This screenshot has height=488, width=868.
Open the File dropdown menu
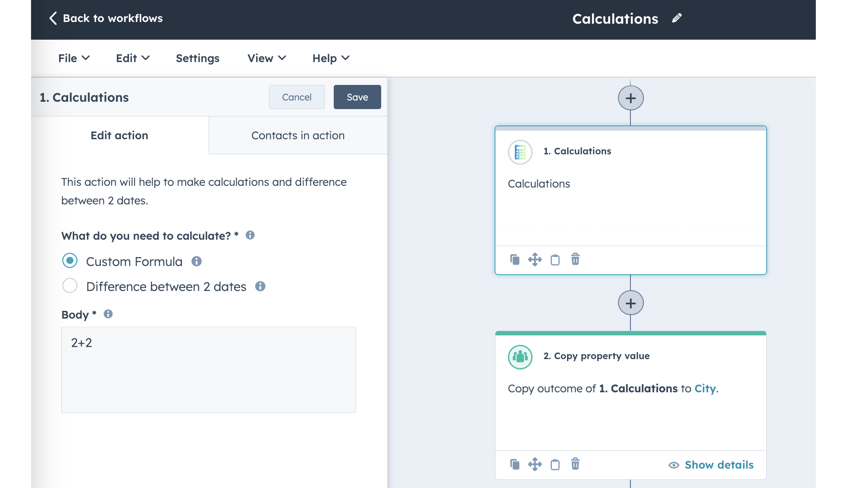point(74,58)
